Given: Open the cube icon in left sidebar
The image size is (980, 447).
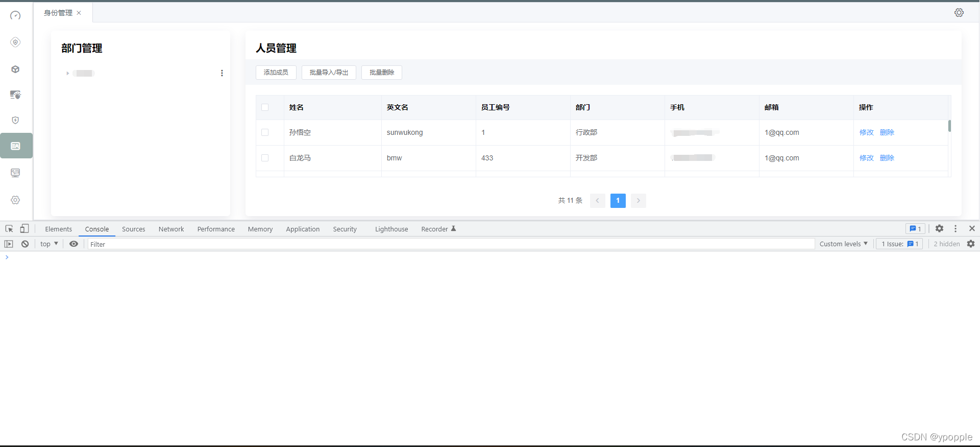Looking at the screenshot, I should point(15,69).
